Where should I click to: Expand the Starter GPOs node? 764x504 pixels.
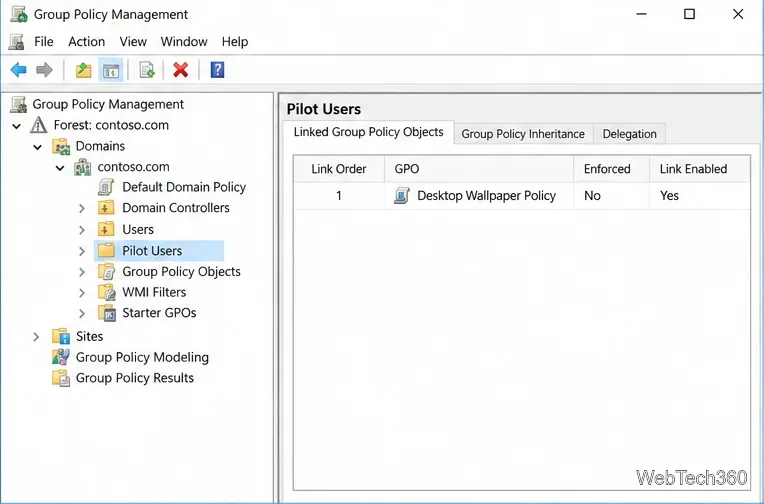(x=82, y=313)
